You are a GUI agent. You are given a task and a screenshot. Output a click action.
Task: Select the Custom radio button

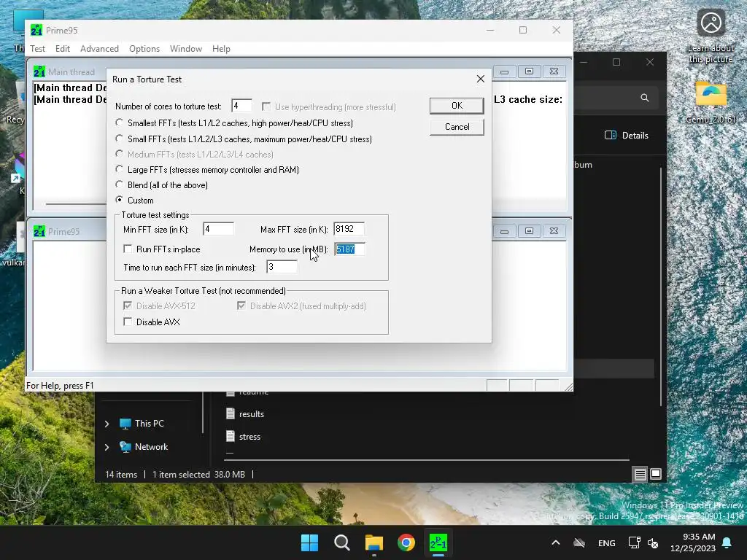[119, 200]
